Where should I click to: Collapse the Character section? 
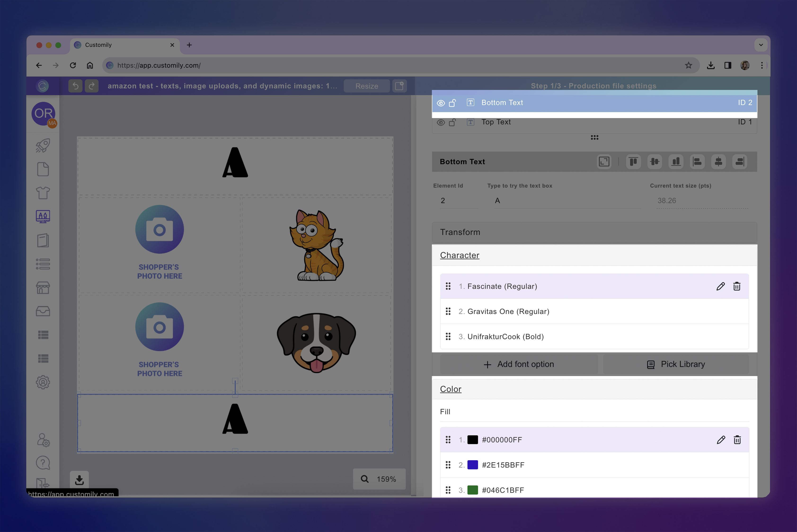click(x=459, y=255)
